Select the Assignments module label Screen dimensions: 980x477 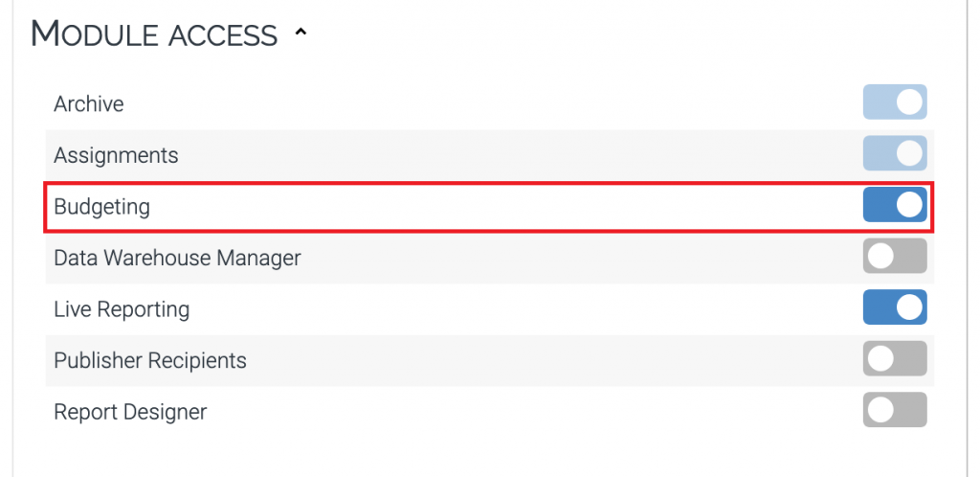116,155
